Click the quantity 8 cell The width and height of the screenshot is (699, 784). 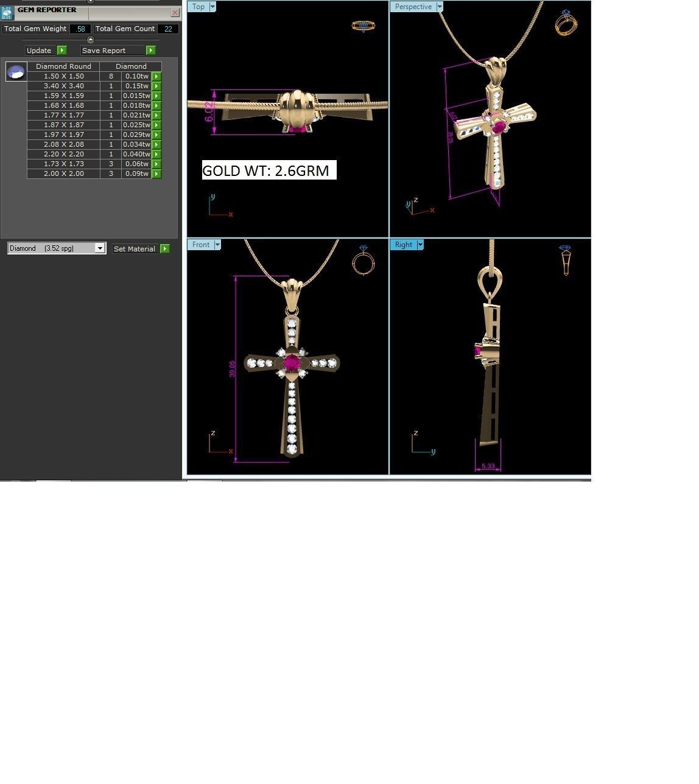[111, 76]
